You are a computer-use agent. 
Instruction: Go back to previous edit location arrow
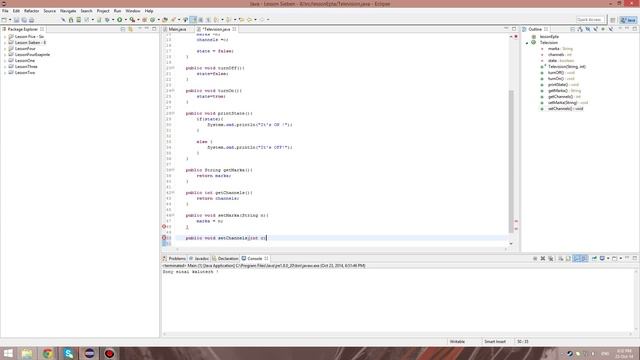tap(241, 20)
